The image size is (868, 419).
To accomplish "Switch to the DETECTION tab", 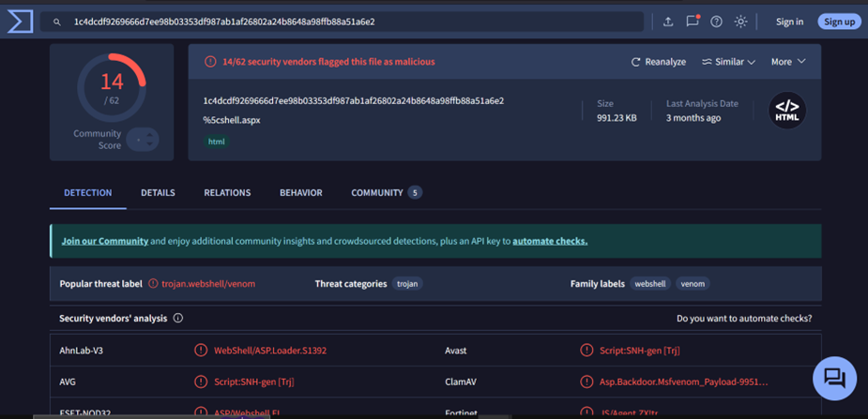I will (x=88, y=193).
